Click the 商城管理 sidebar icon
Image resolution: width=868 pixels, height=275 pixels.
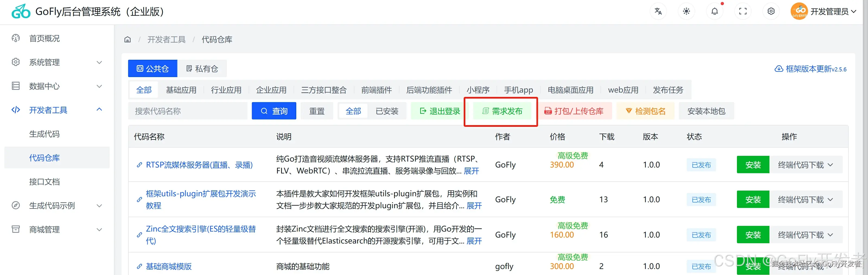click(16, 229)
